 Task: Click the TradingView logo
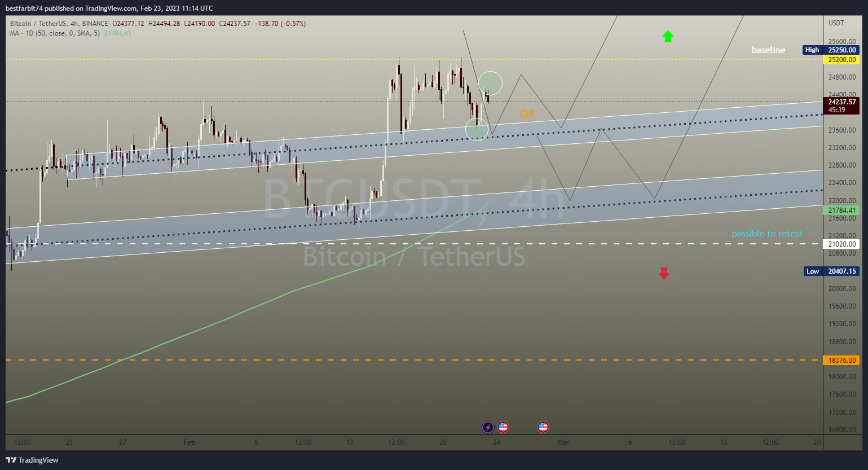[32, 460]
